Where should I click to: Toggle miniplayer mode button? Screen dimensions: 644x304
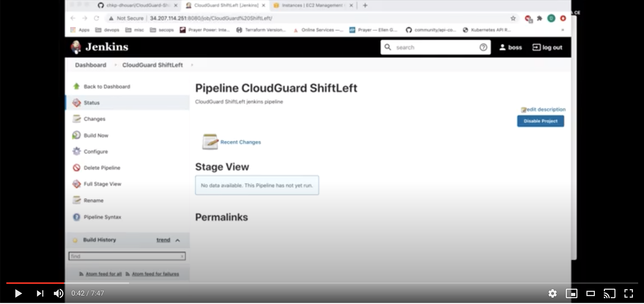[x=571, y=293]
